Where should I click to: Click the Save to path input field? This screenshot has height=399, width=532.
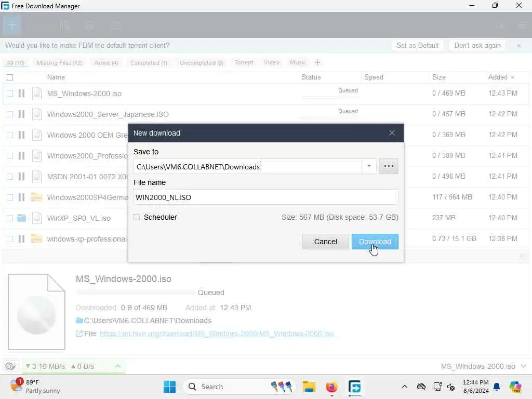pos(248,166)
